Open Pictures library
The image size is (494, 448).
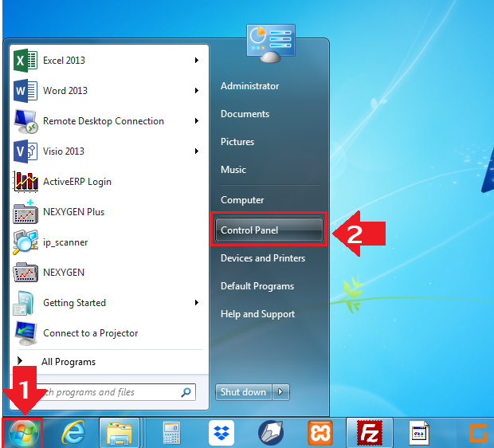click(x=237, y=142)
